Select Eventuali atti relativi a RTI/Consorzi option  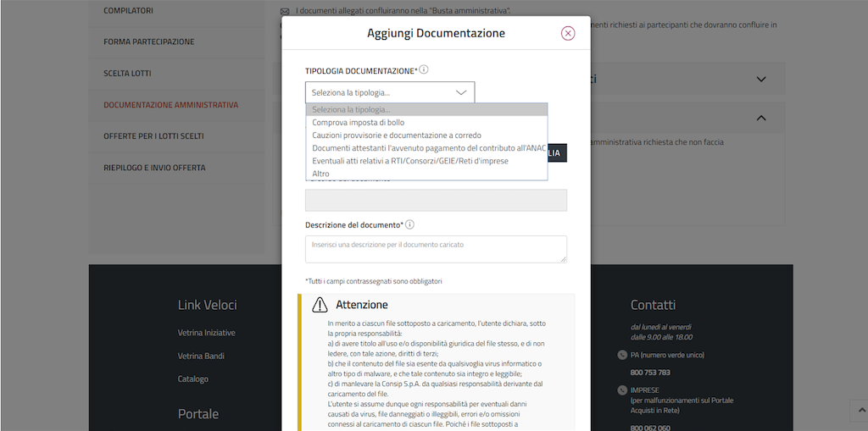(409, 161)
